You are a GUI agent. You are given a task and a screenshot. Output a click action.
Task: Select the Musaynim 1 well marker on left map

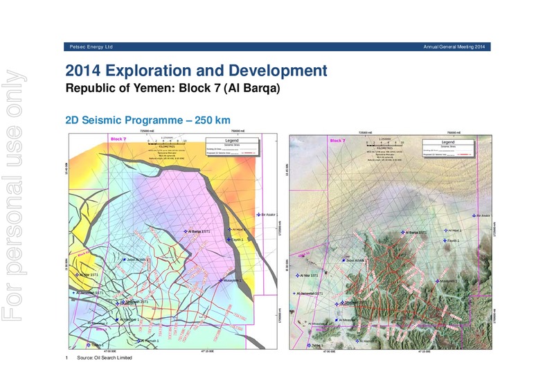[221, 280]
